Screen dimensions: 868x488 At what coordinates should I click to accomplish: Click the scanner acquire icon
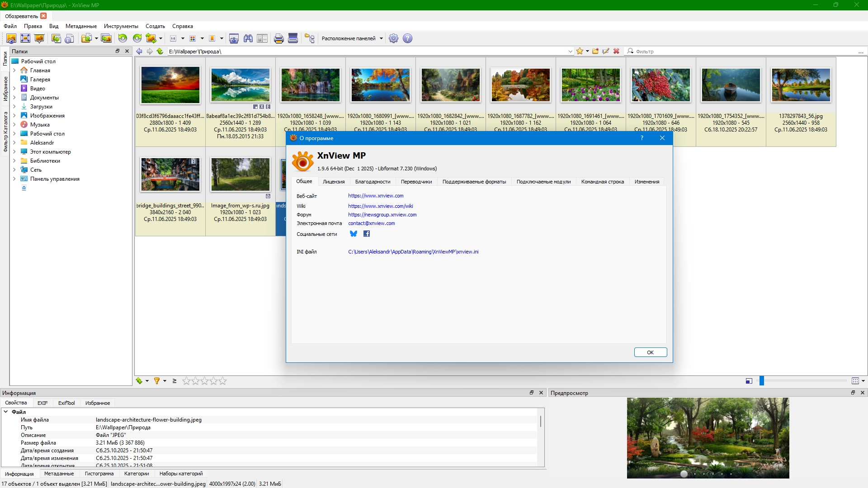click(x=293, y=38)
